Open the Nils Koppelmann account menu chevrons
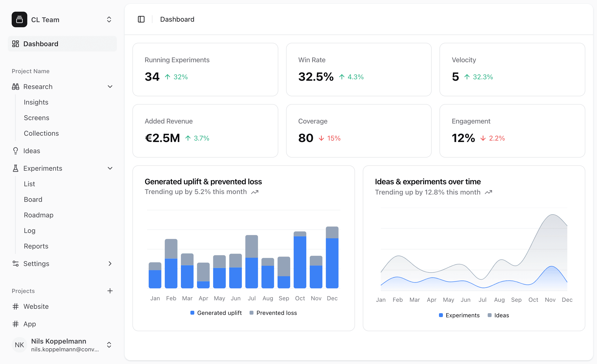The width and height of the screenshot is (597, 364). (x=109, y=345)
